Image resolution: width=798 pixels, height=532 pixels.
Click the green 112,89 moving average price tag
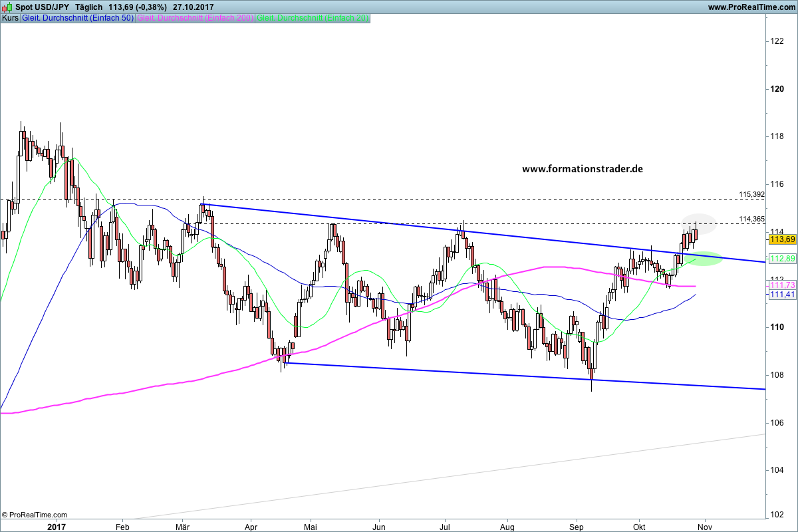(x=778, y=258)
